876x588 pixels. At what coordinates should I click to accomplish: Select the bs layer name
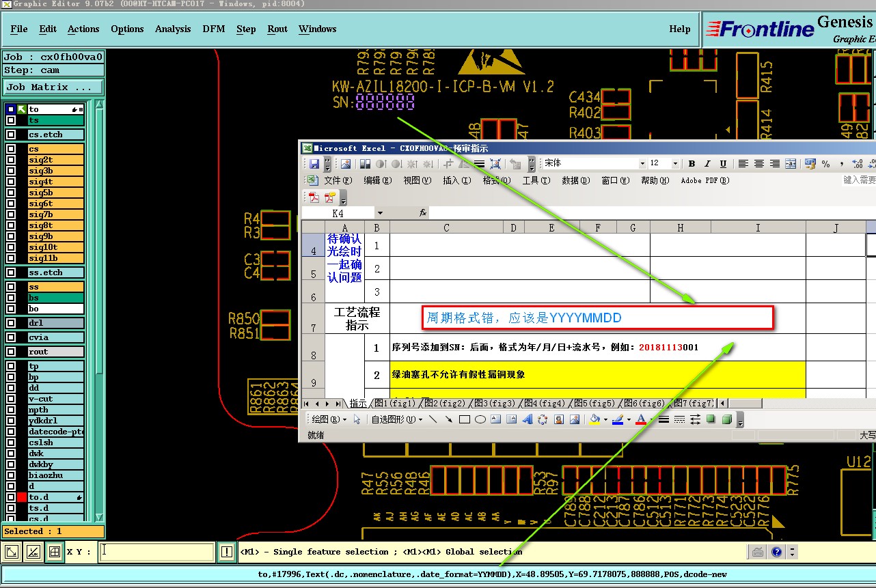coord(56,298)
